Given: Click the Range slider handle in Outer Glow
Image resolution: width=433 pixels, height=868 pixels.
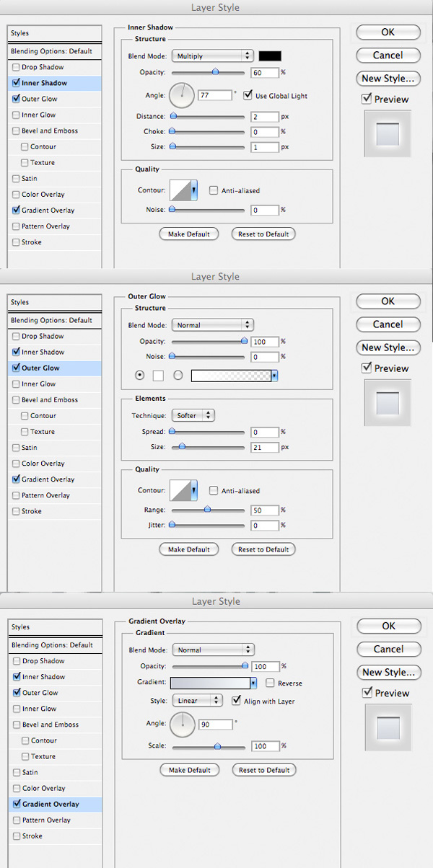Looking at the screenshot, I should tap(208, 510).
